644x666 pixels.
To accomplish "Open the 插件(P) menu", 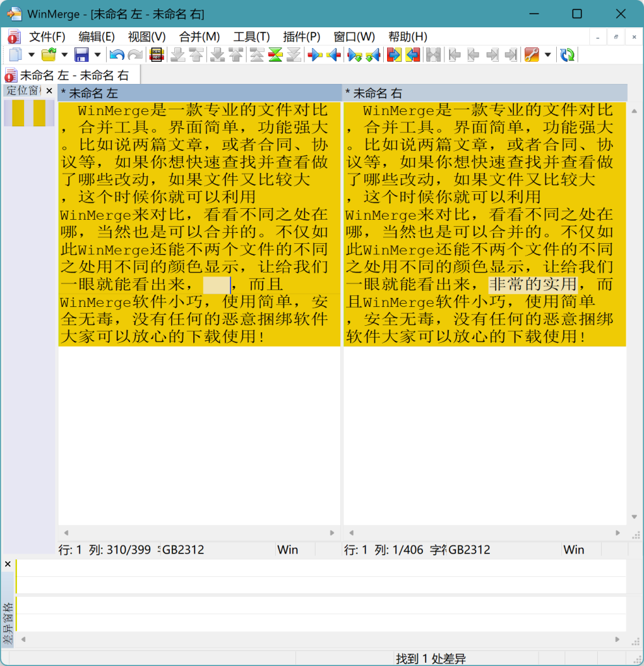I will [301, 36].
